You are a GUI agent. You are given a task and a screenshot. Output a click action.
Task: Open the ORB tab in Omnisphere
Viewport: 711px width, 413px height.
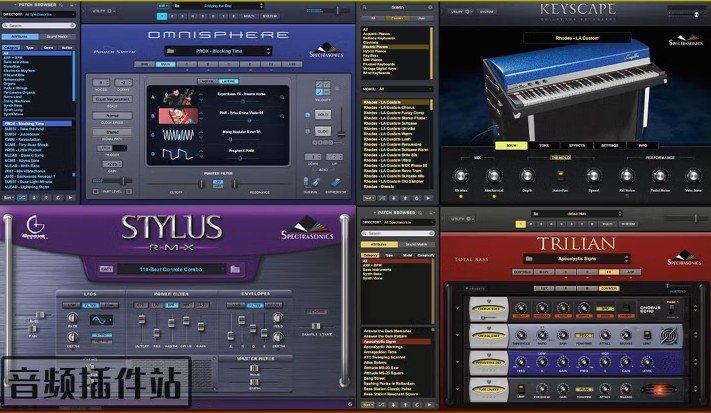pos(145,64)
